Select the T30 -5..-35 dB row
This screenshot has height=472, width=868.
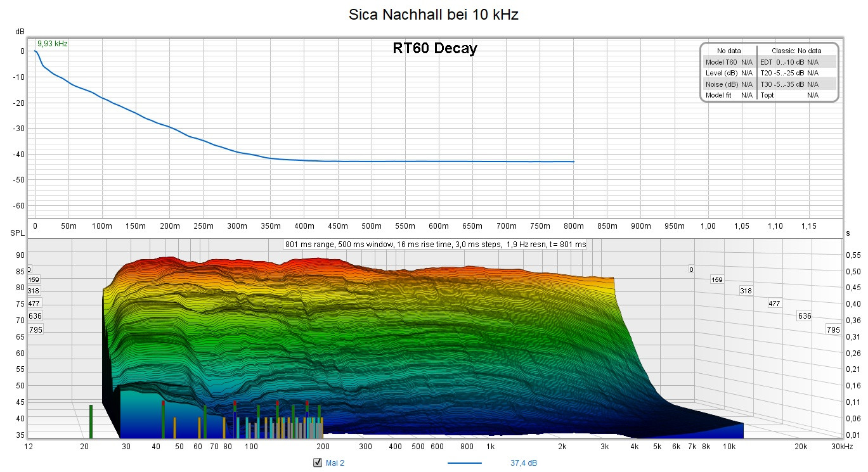point(796,84)
